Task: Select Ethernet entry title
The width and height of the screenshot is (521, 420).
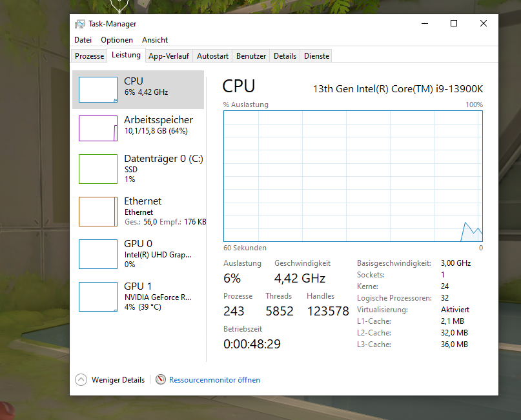Action: 143,201
